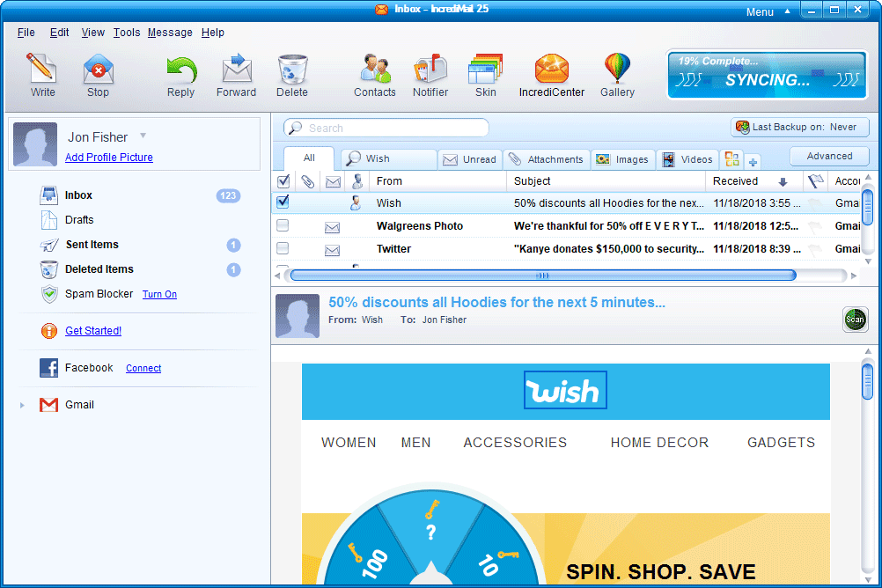
Task: Select the Gmail account icon
Action: tap(49, 405)
